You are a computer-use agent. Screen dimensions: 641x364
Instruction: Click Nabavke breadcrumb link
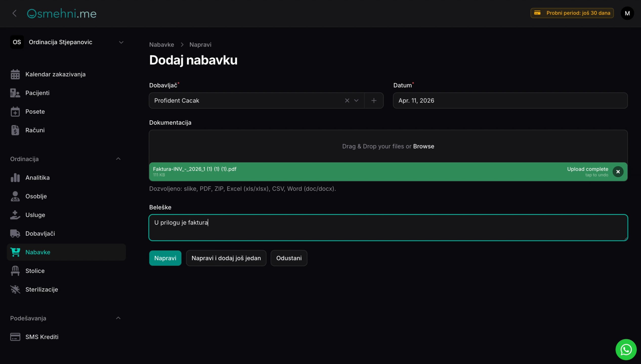161,44
